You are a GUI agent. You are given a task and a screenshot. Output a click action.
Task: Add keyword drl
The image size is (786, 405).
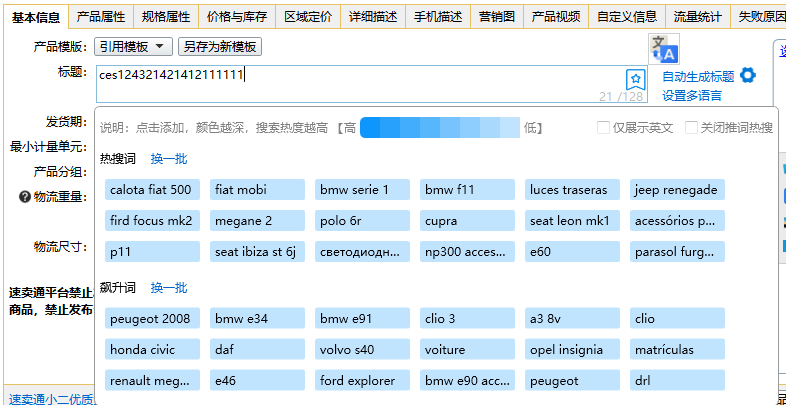tap(677, 380)
